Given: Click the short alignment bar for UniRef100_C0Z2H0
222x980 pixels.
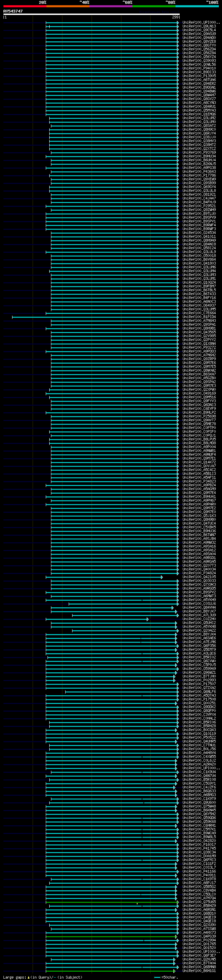Looking at the screenshot, I should point(97,619).
